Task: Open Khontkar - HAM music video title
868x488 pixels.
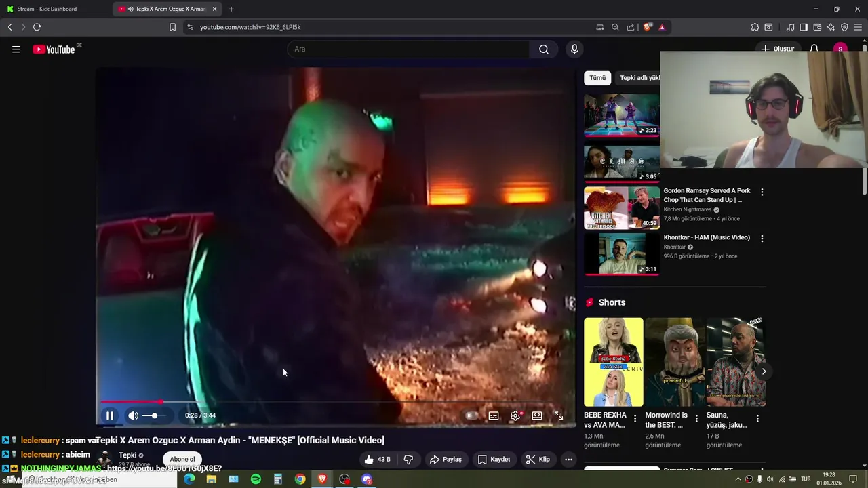Action: click(707, 237)
